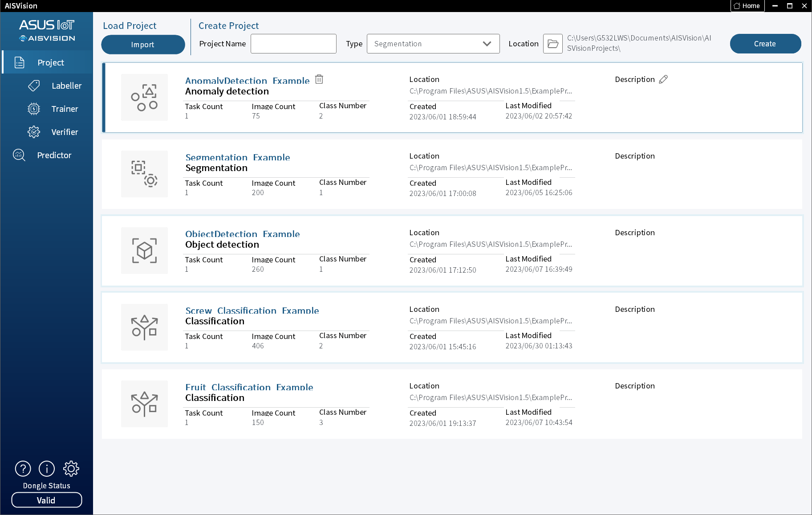The image size is (812, 515).
Task: Click Description label of Segmentation_Example row
Action: coord(635,156)
